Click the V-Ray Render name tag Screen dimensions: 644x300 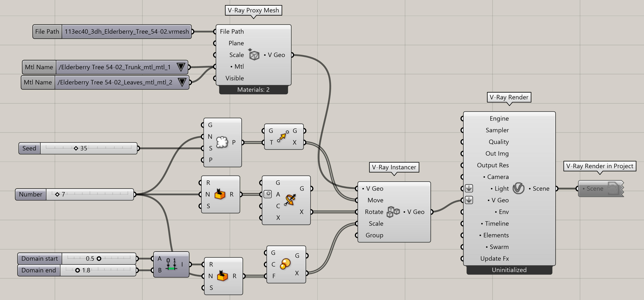509,97
